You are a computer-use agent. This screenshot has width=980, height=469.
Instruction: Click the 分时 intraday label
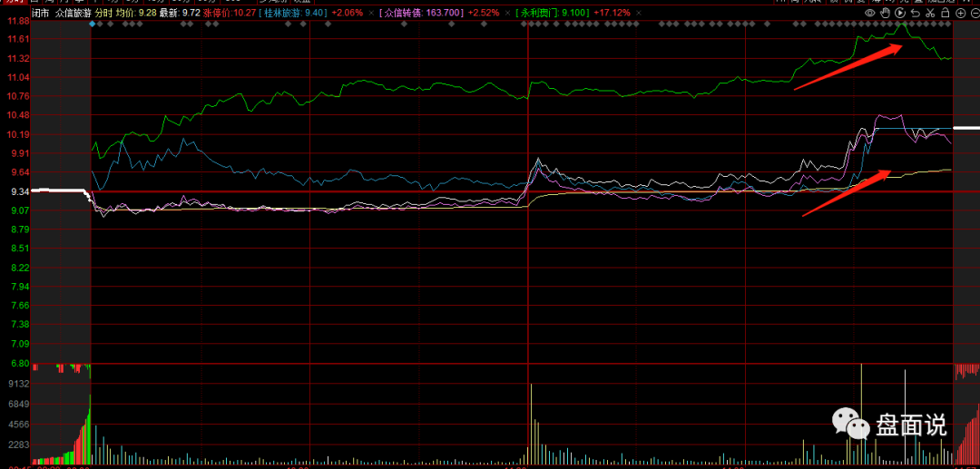103,13
